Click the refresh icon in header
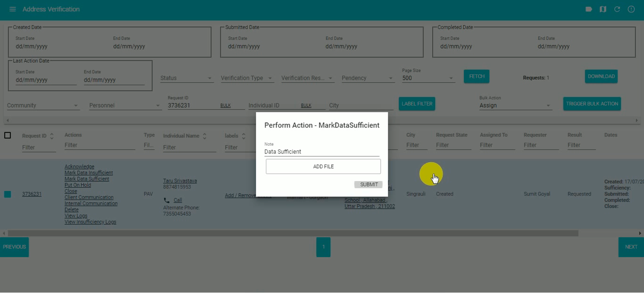 (617, 9)
